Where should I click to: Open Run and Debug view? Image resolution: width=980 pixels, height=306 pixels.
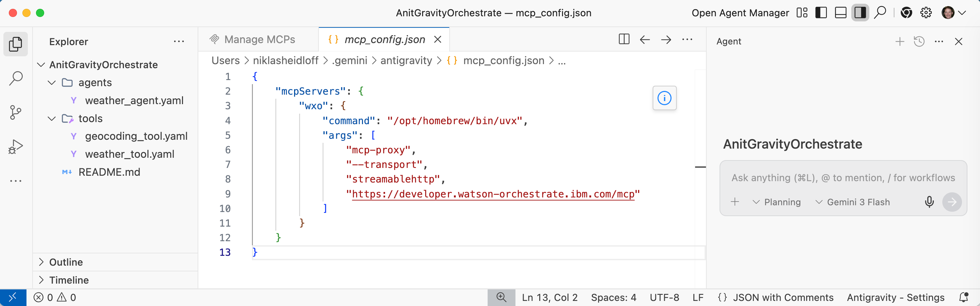coord(16,146)
